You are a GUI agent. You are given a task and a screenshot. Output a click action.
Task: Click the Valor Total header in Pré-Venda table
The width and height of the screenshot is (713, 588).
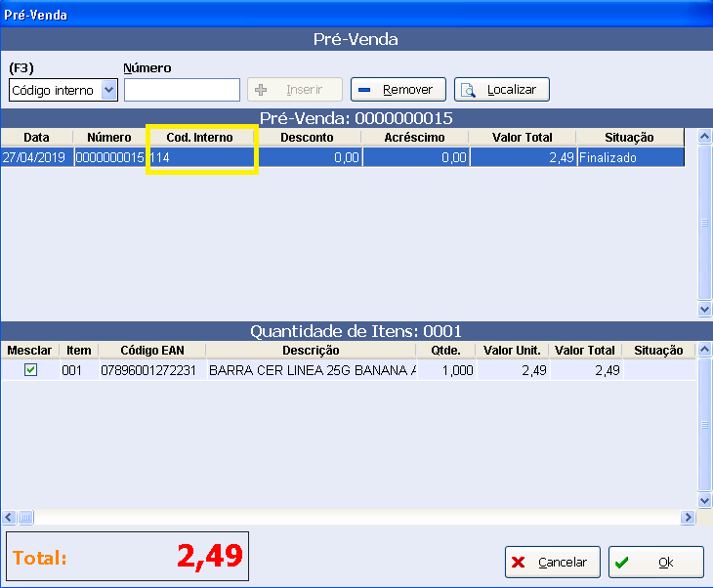coord(522,138)
